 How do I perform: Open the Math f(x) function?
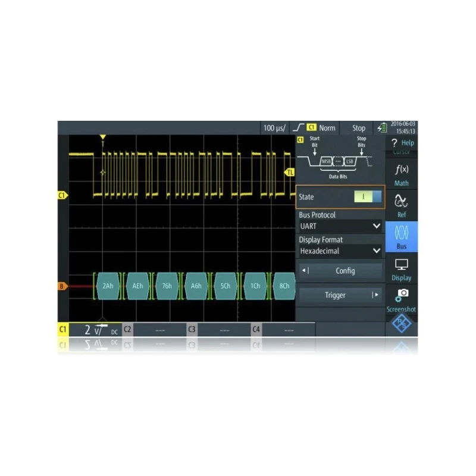[402, 175]
